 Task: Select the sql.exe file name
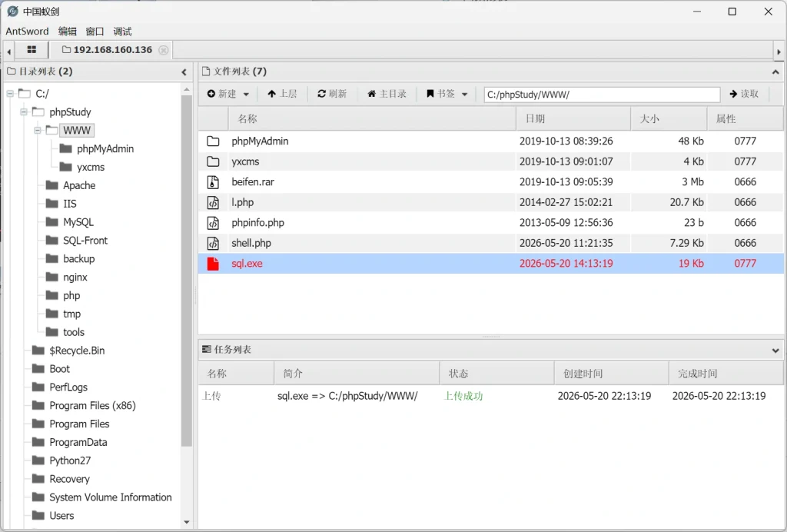pos(247,264)
